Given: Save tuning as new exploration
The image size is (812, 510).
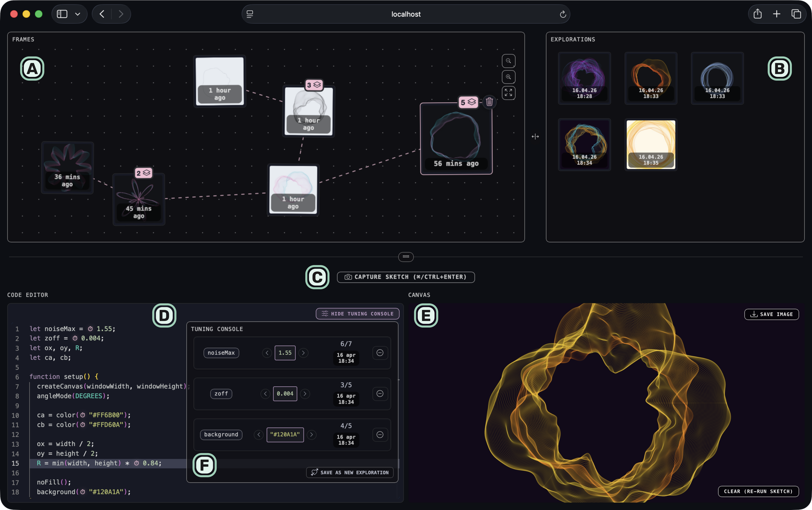Looking at the screenshot, I should pyautogui.click(x=350, y=473).
